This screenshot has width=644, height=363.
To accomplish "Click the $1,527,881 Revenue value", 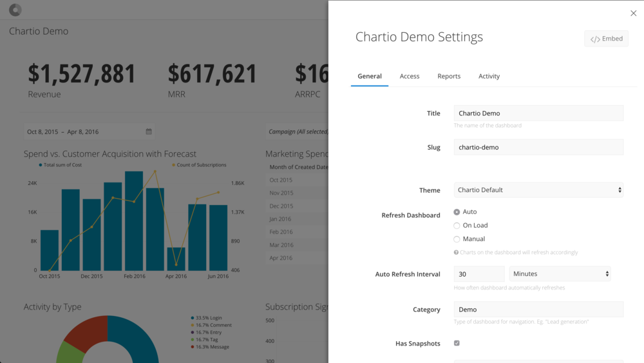I will click(81, 74).
